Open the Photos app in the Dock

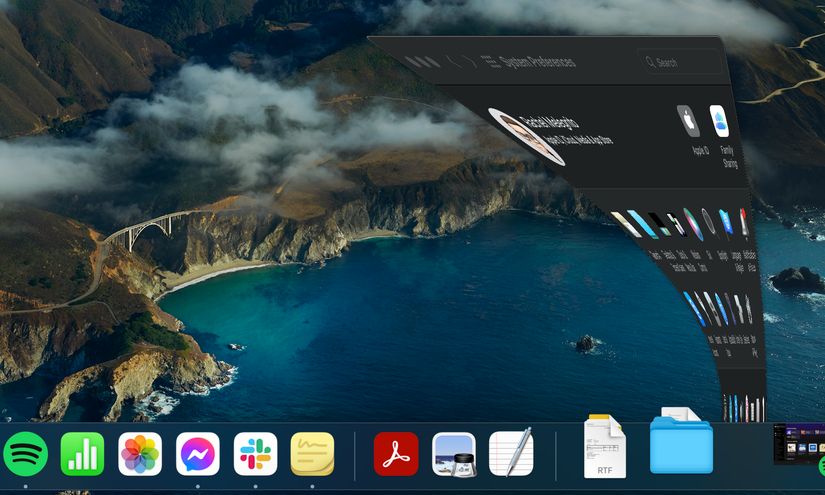pos(140,454)
